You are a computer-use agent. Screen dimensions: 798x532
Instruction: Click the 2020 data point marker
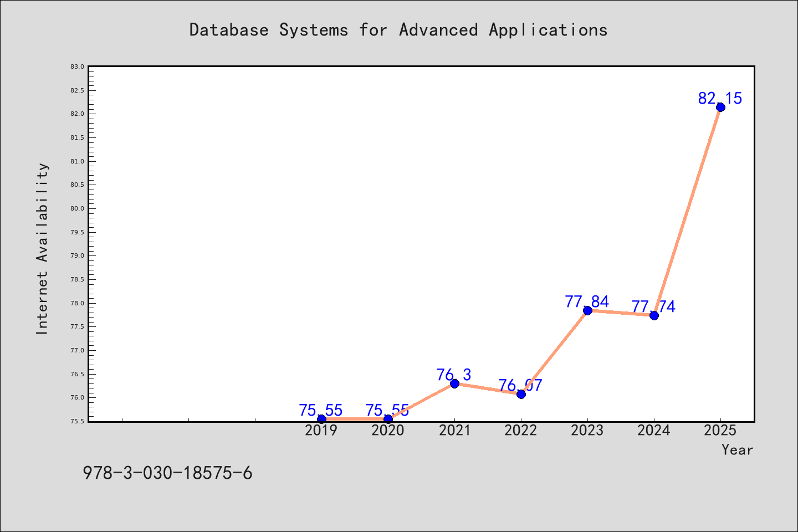388,419
